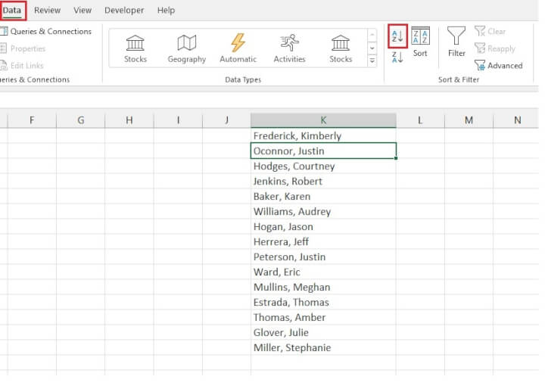Select the Miller, Stephanie cell
The height and width of the screenshot is (392, 545).
tap(323, 348)
